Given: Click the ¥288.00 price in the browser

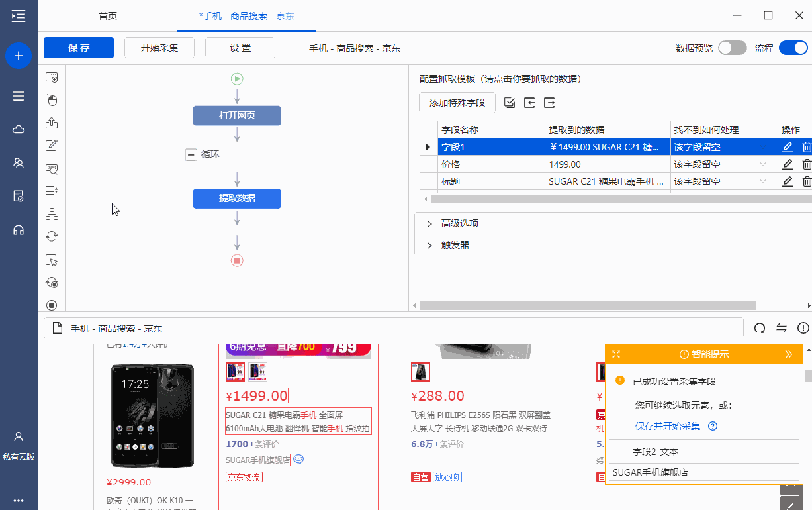Looking at the screenshot, I should point(437,396).
